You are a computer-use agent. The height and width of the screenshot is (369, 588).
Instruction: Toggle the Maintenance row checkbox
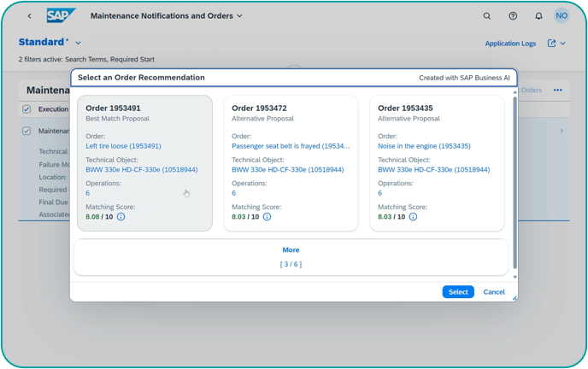(26, 131)
